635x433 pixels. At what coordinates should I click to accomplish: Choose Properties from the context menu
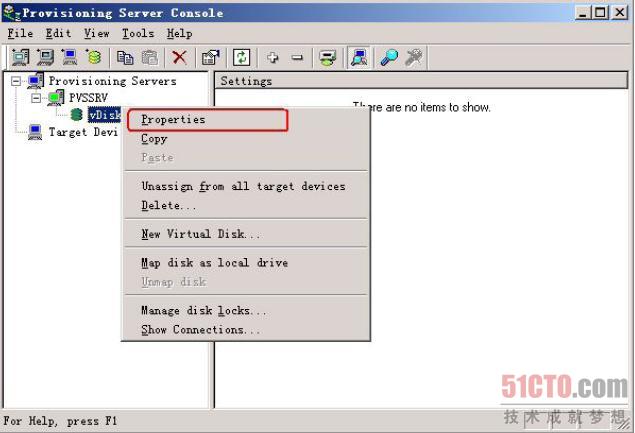tap(245, 119)
